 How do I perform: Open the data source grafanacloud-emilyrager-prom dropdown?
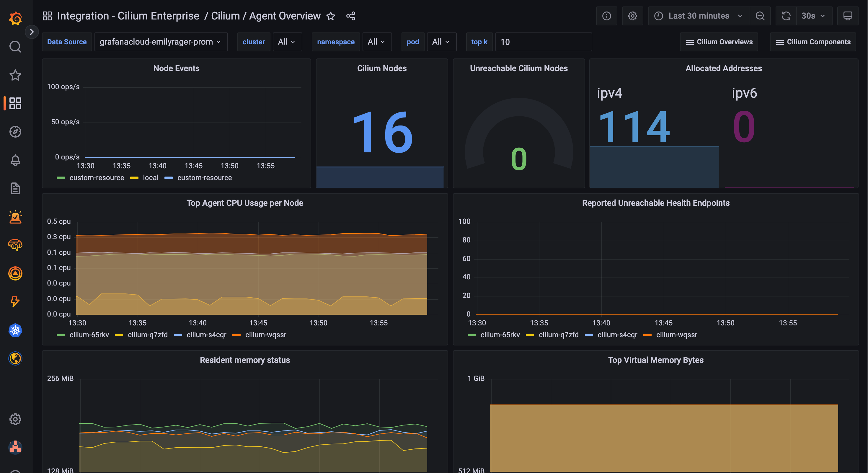point(161,42)
